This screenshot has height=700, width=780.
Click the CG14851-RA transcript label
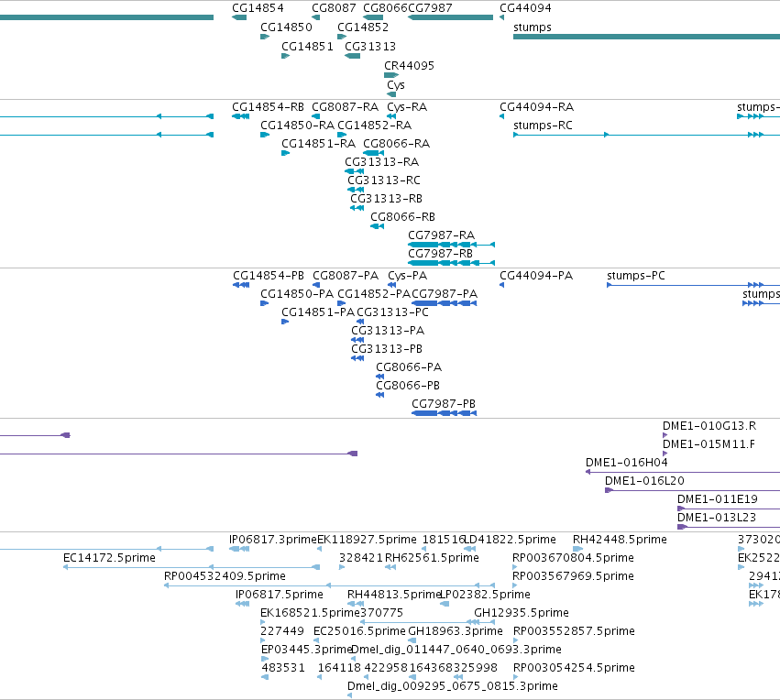pos(318,144)
